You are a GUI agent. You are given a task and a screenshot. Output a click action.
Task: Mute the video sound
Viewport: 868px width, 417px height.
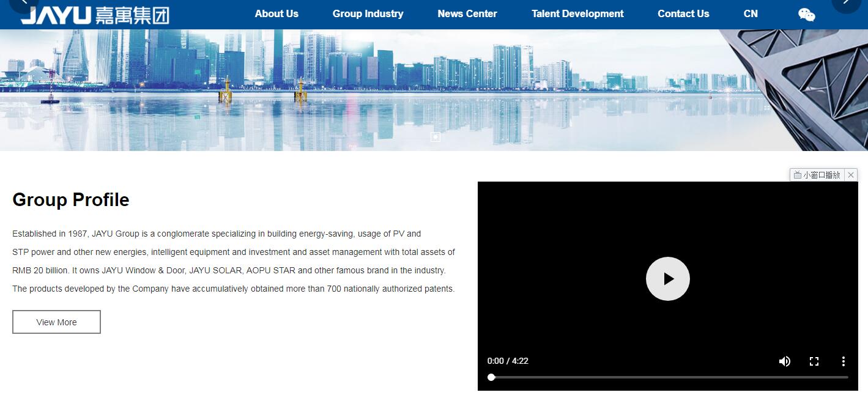(785, 361)
